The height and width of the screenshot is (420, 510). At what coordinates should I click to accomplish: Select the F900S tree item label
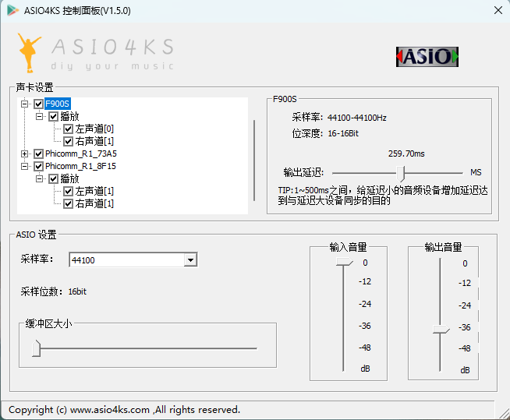tap(57, 104)
